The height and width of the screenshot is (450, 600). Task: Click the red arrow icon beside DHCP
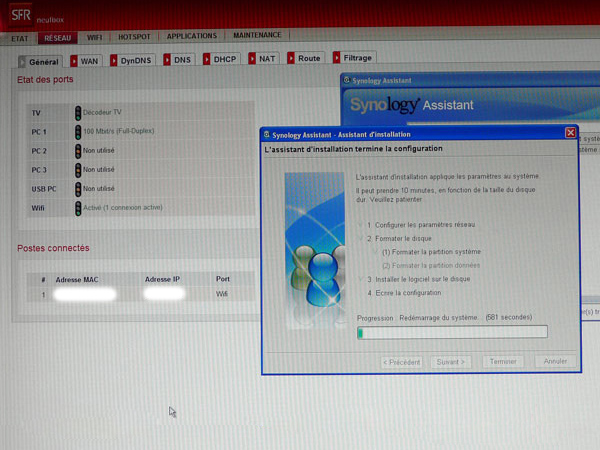(207, 59)
